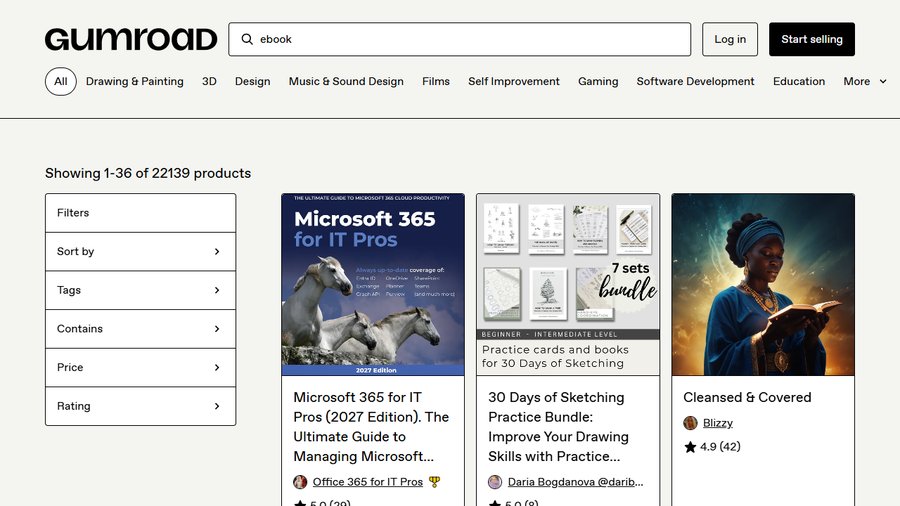This screenshot has width=900, height=506.
Task: Open the Cleansed & Covered product title
Action: coord(747,397)
